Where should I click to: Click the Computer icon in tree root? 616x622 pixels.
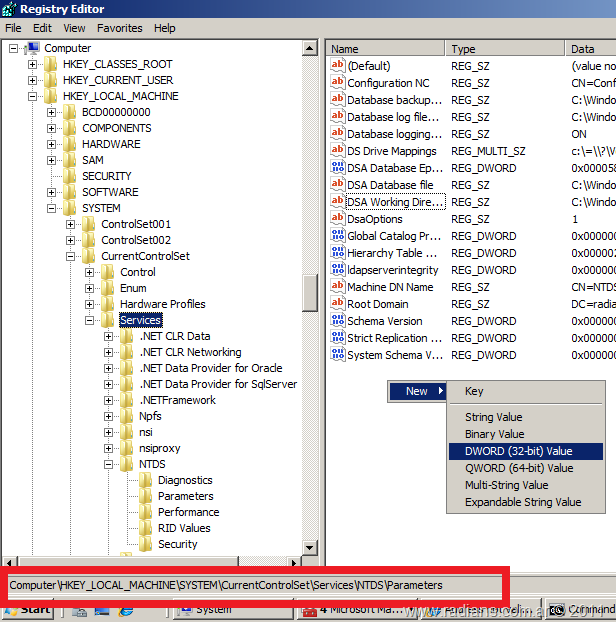pyautogui.click(x=33, y=48)
